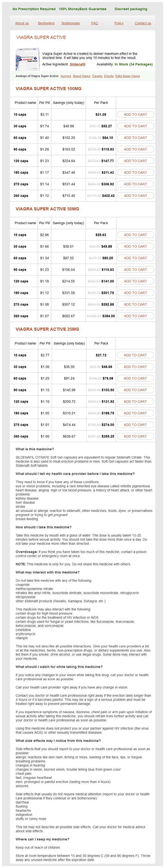Add 25mg 60 caps $75.08 pack to cart
Screen dimensions: 165x868
tap(135, 378)
